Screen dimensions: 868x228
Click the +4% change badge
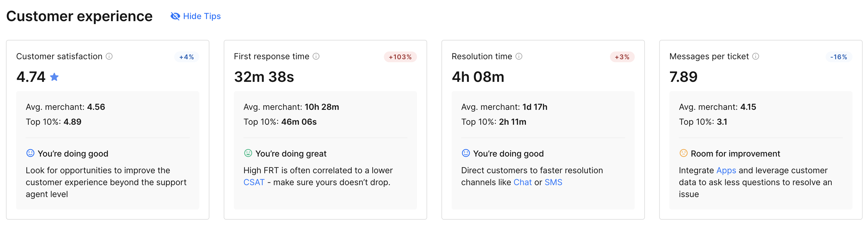tap(187, 57)
